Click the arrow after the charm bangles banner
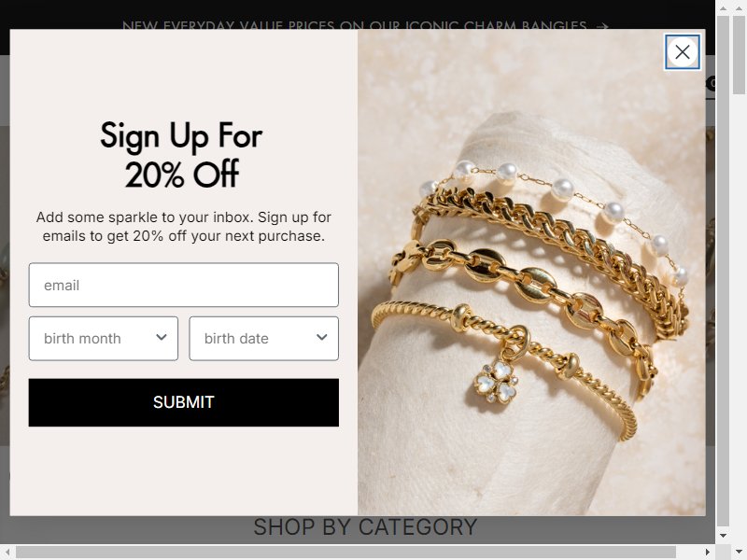This screenshot has height=560, width=747. click(x=602, y=26)
